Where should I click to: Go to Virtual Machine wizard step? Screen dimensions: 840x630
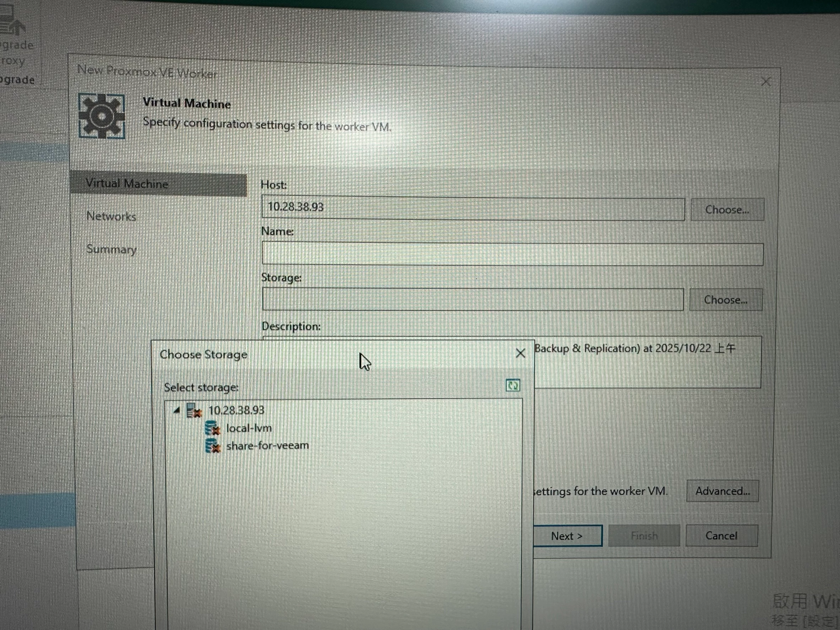pos(127,184)
